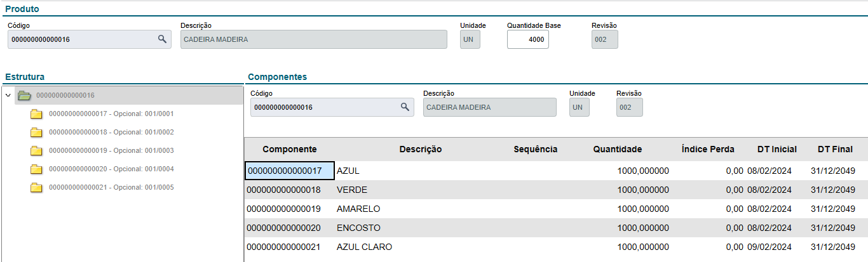This screenshot has width=868, height=262.
Task: Click the Componente column header
Action: click(x=289, y=150)
